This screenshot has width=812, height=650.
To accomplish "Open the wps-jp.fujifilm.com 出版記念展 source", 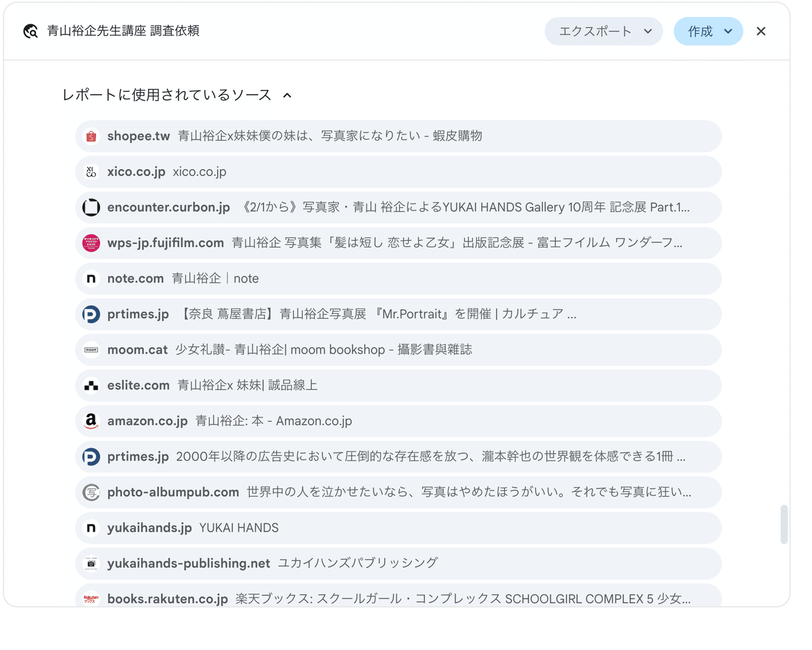I will 398,243.
